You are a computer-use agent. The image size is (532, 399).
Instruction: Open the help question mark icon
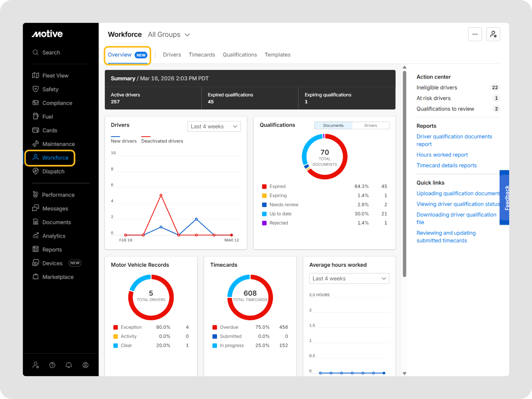[x=52, y=365]
